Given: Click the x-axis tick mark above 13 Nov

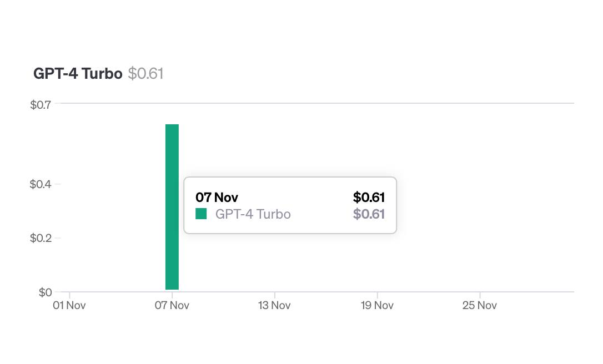Looking at the screenshot, I should click(x=275, y=295).
